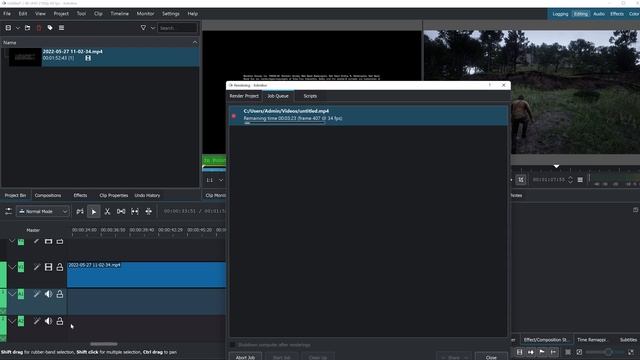
Task: Click the video-type icon on the bin clip row
Action: 88,58
